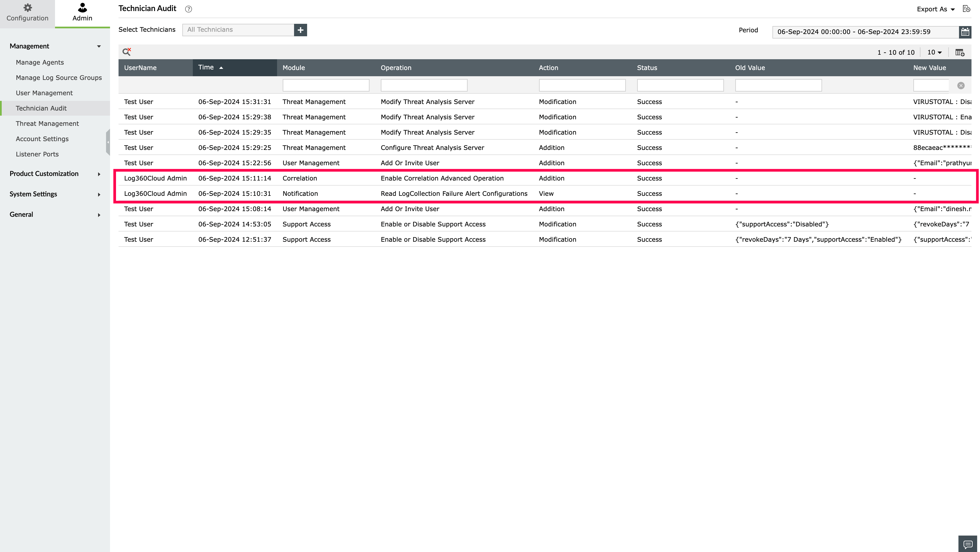Click the help question mark icon

[188, 9]
